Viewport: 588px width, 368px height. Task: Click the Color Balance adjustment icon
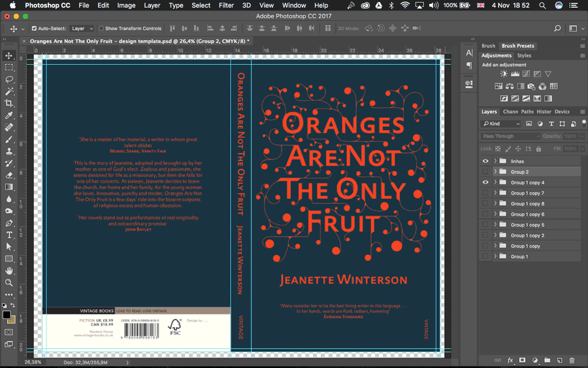509,86
